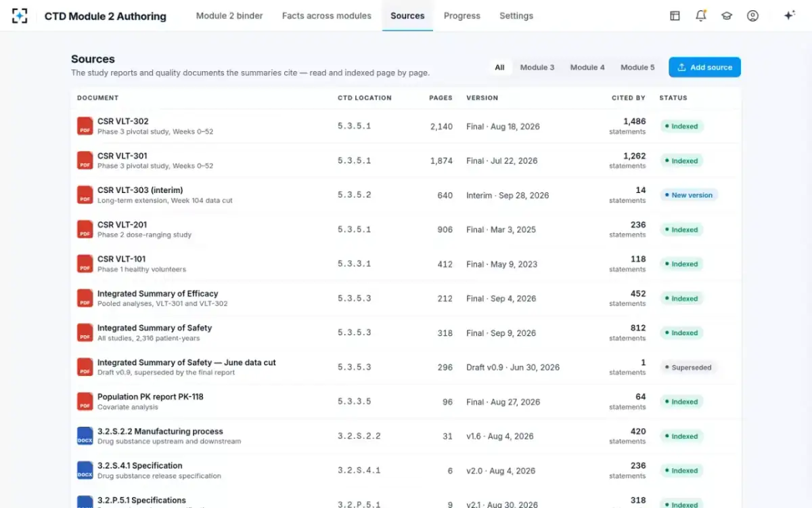Open the Settings tab
This screenshot has height=508, width=812.
(x=516, y=16)
